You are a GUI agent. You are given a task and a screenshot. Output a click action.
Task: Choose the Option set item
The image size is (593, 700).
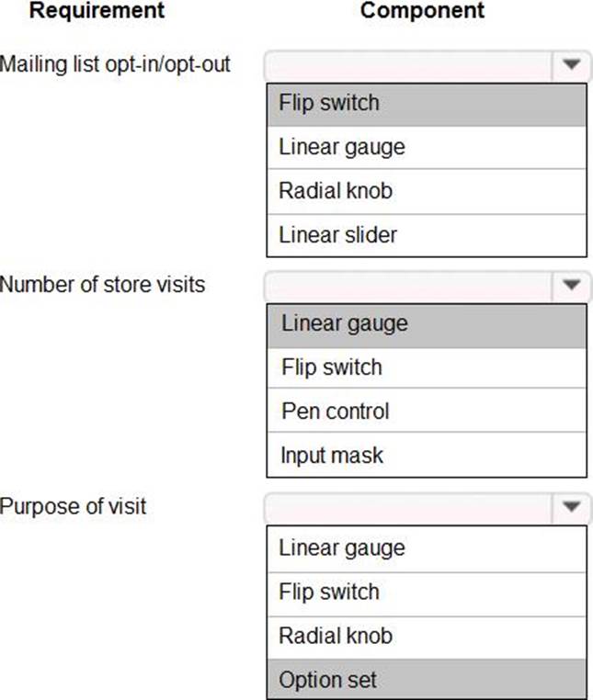(427, 680)
